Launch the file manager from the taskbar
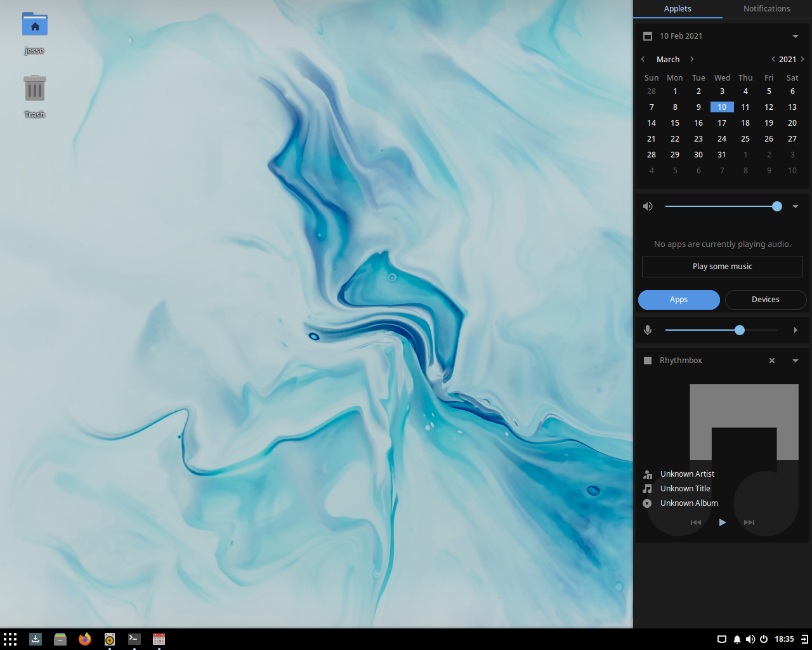 pos(60,639)
